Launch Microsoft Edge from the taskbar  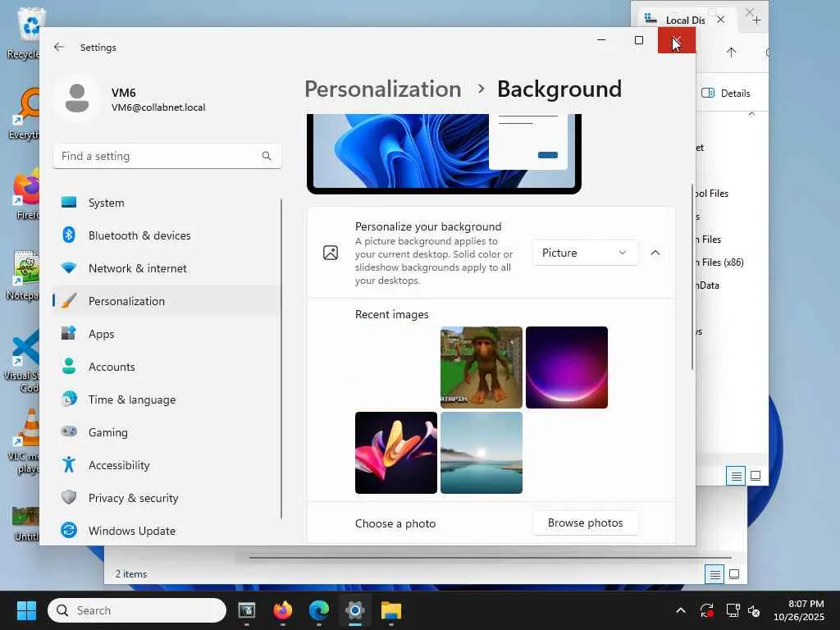[319, 610]
